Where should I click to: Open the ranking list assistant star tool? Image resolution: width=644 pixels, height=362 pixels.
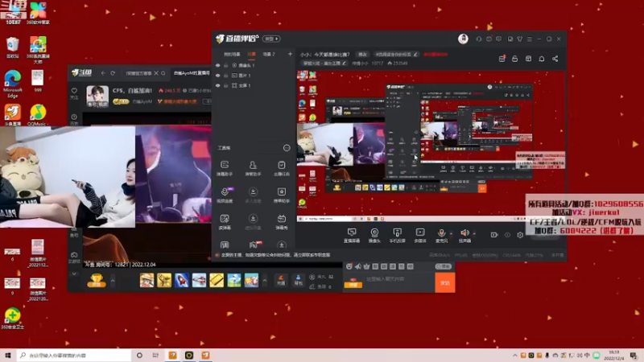click(281, 195)
